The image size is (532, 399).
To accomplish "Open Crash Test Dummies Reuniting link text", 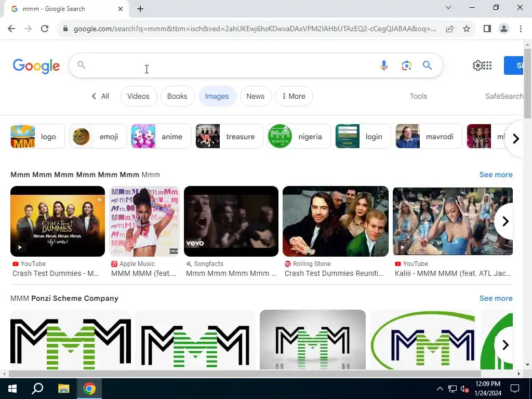I will pos(334,273).
